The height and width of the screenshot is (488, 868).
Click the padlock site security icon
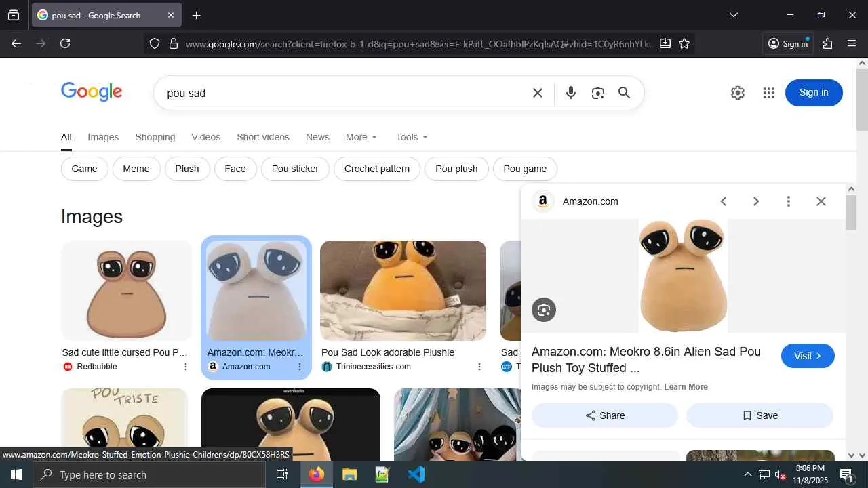(174, 43)
